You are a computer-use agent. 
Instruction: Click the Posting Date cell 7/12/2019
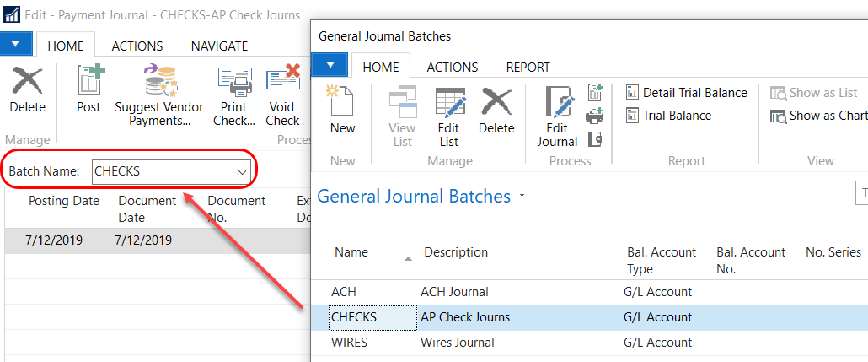tap(56, 240)
